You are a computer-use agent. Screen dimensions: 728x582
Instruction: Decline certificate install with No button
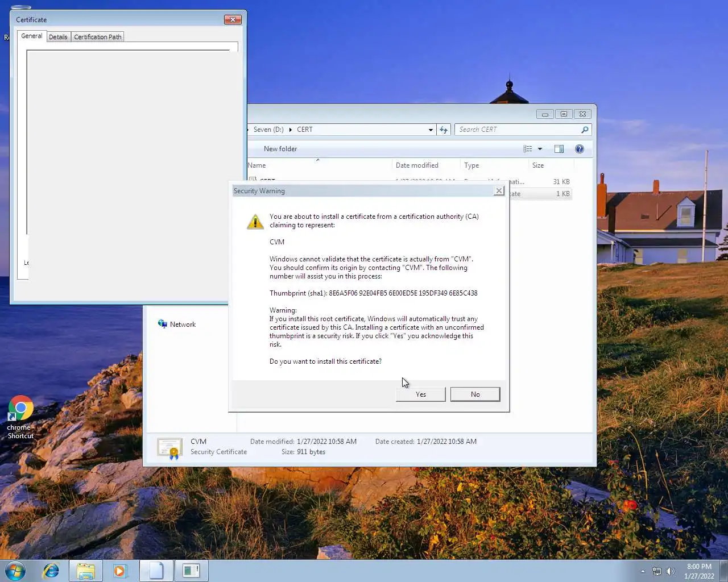475,394
